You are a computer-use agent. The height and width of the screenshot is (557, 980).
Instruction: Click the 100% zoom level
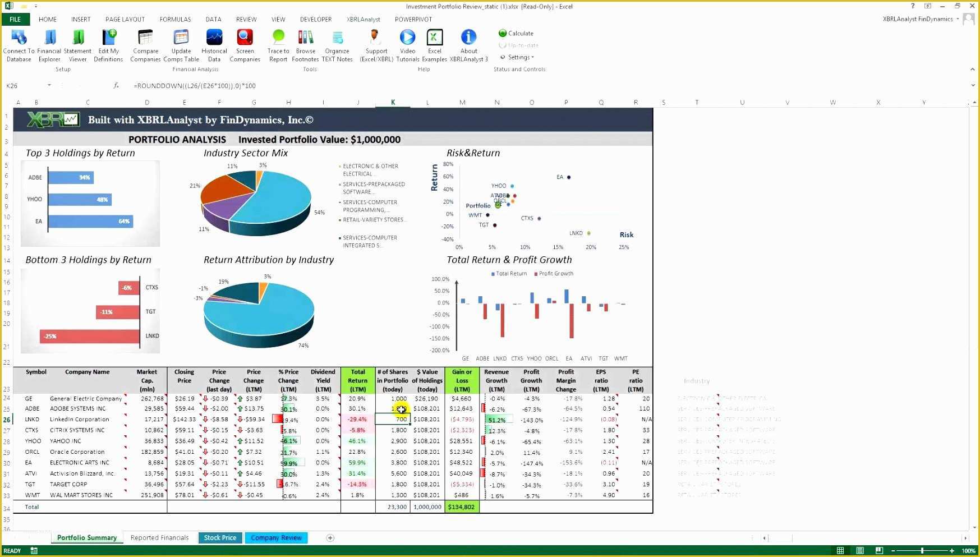[x=968, y=551]
